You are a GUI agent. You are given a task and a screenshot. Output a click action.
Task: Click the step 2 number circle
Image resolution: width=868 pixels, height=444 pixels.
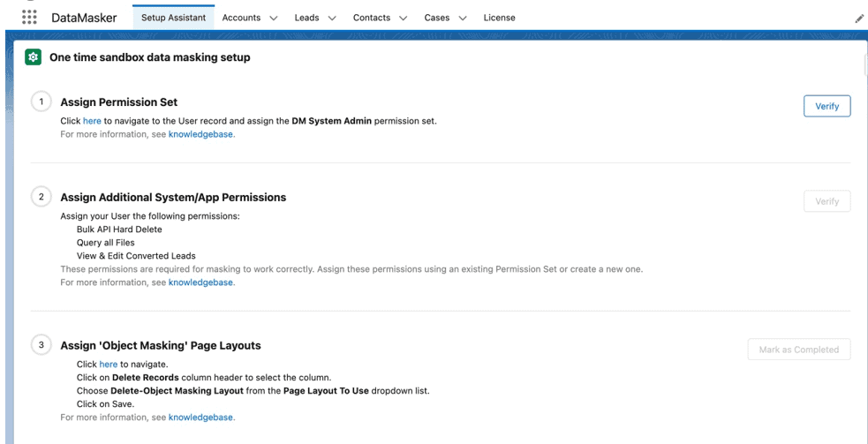point(40,198)
